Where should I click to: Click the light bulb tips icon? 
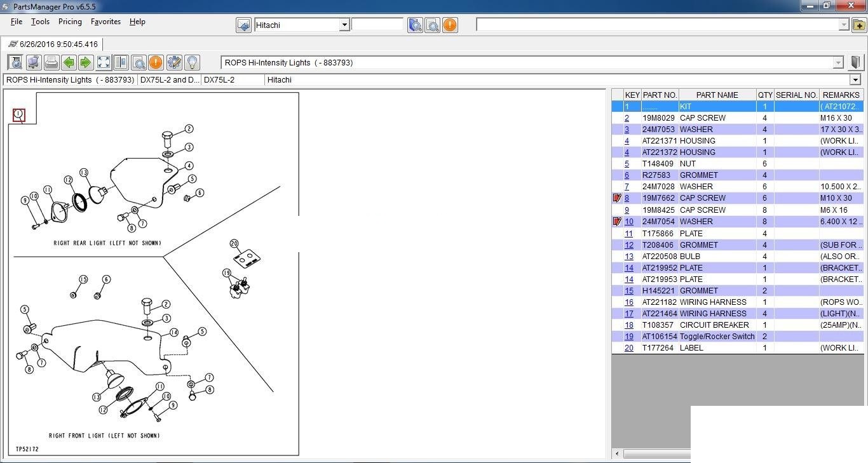coord(191,62)
